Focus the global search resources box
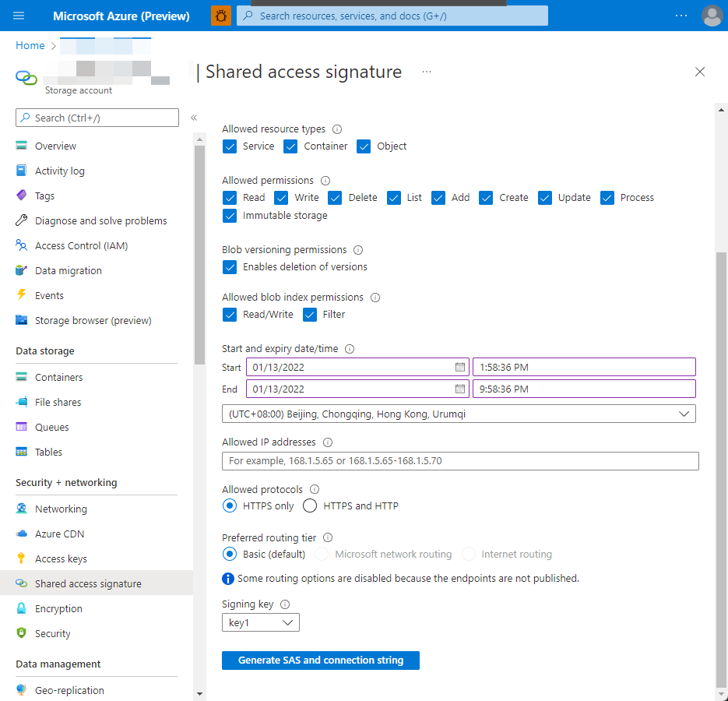The width and height of the screenshot is (728, 701). pos(392,16)
